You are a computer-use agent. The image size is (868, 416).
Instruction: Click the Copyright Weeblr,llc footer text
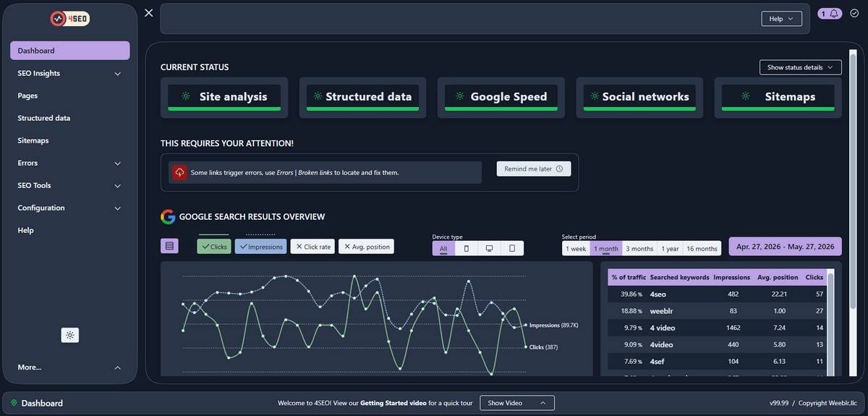[x=829, y=403]
